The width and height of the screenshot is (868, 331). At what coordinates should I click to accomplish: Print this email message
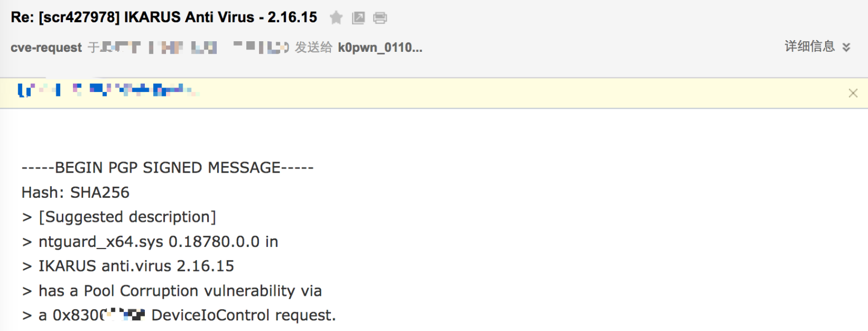[380, 18]
